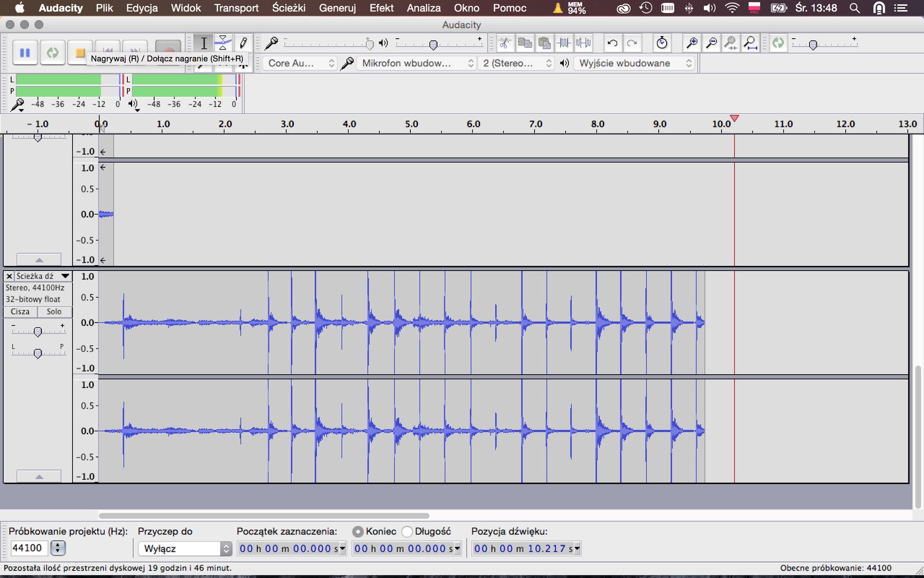The width and height of the screenshot is (924, 578).
Task: Adjust the playback speed slider
Action: 813,44
